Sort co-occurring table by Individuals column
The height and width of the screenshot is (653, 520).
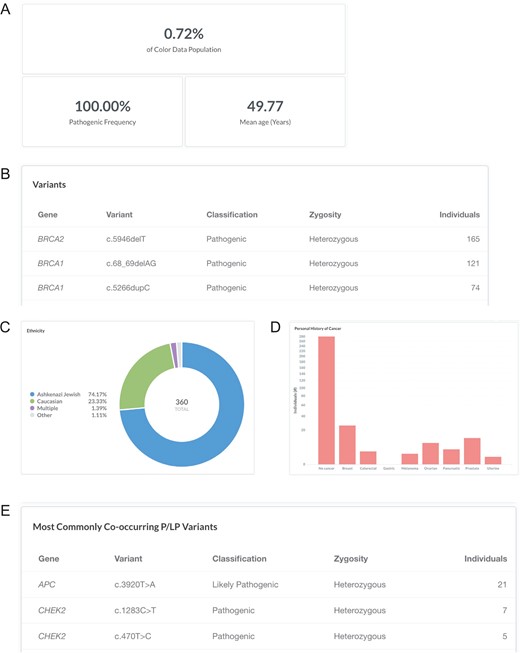point(485,559)
